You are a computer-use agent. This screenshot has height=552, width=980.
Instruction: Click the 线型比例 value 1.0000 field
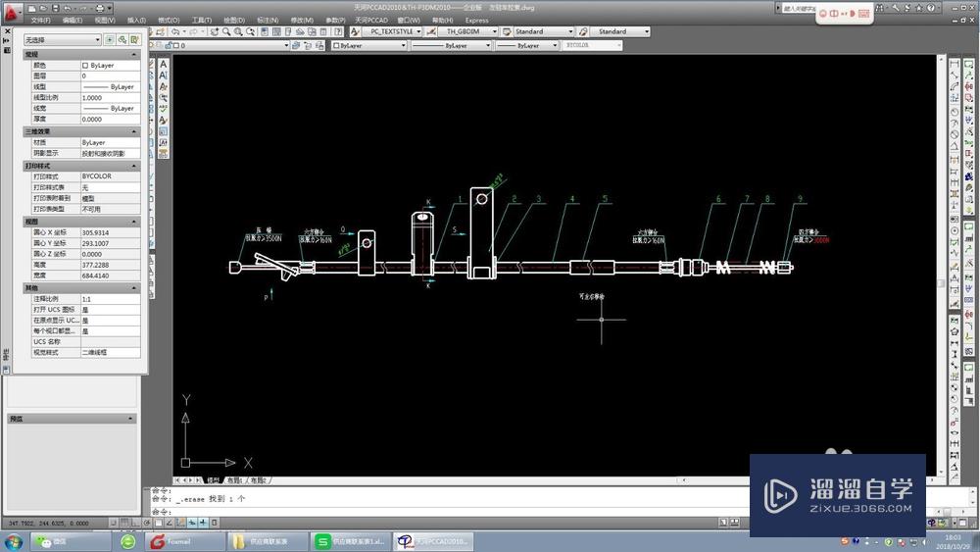[110, 97]
